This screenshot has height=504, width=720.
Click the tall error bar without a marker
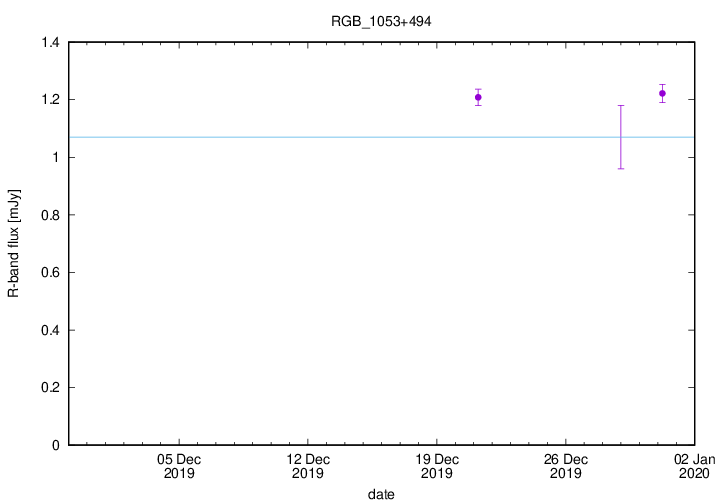pyautogui.click(x=621, y=137)
